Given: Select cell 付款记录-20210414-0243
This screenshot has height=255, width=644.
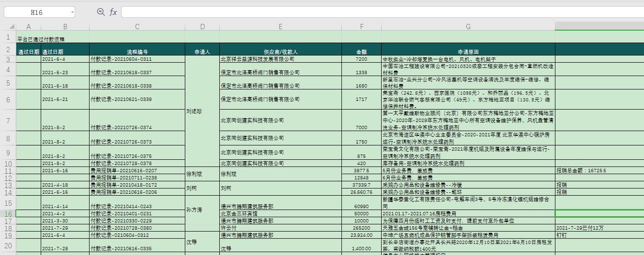Looking at the screenshot, I should point(137,203).
